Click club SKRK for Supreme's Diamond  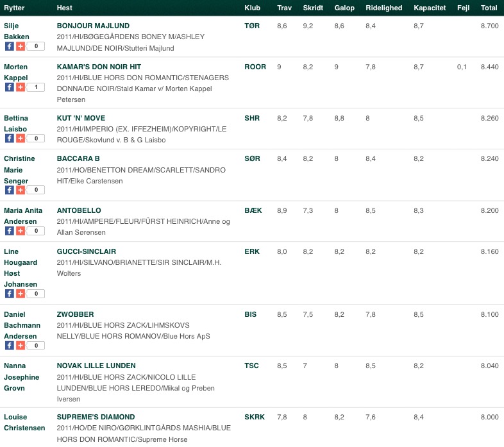(x=255, y=417)
